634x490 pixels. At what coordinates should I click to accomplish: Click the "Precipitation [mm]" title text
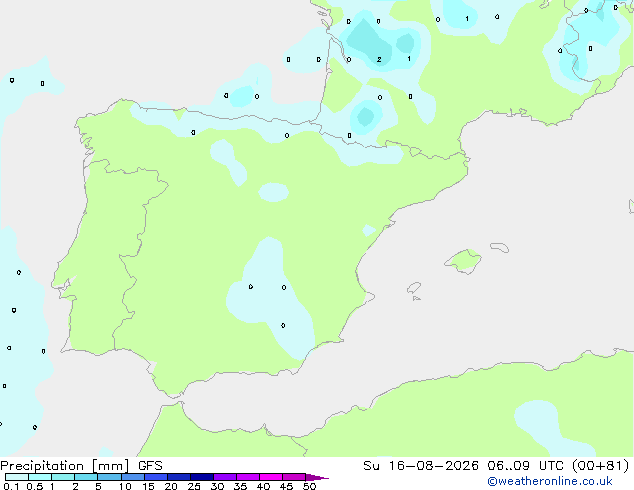point(65,466)
